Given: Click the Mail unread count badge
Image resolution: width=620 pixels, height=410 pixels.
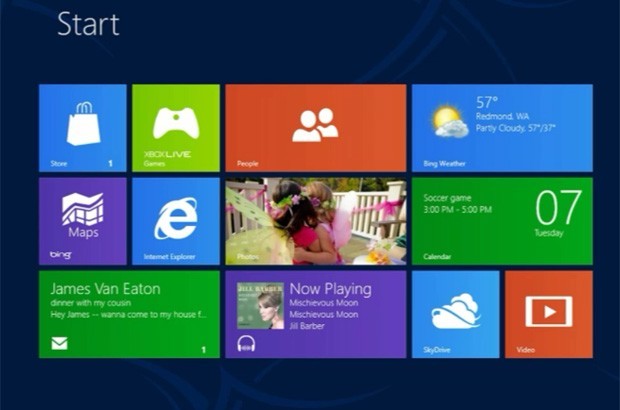Looking at the screenshot, I should (x=204, y=350).
